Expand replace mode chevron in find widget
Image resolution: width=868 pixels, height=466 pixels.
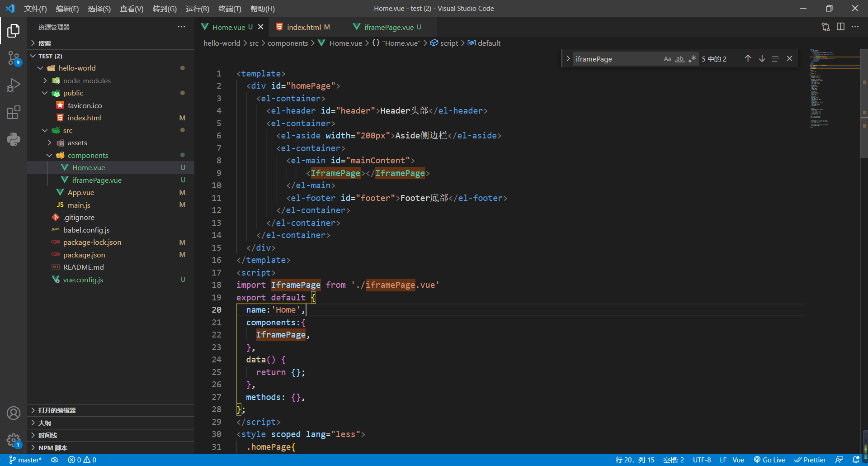click(568, 59)
